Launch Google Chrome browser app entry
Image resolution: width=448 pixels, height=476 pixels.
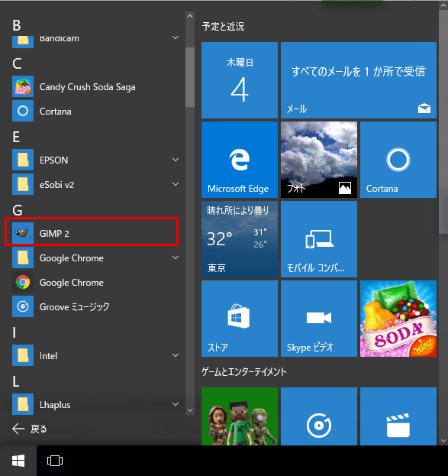(x=92, y=283)
